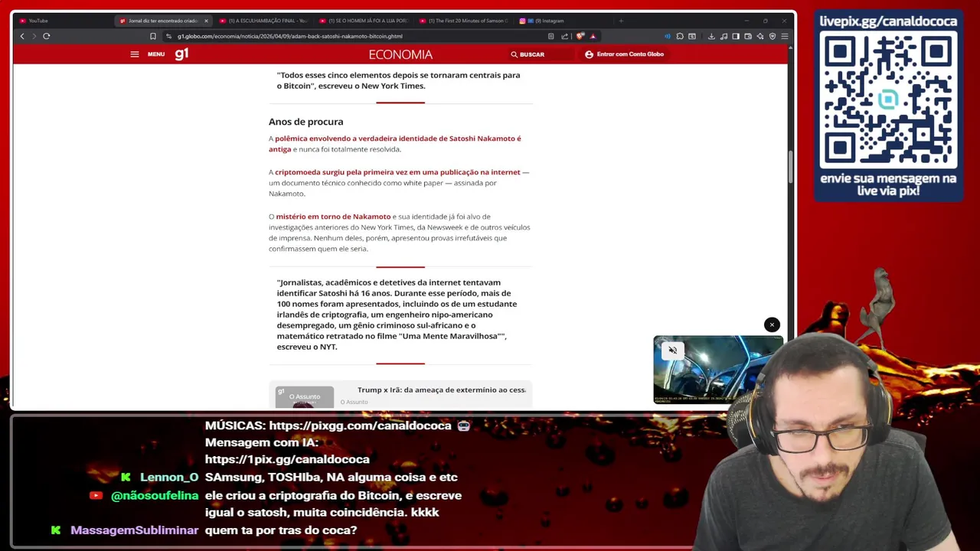Viewport: 980px width, 551px height.
Task: Open the site information icon beside the URL
Action: (x=168, y=36)
